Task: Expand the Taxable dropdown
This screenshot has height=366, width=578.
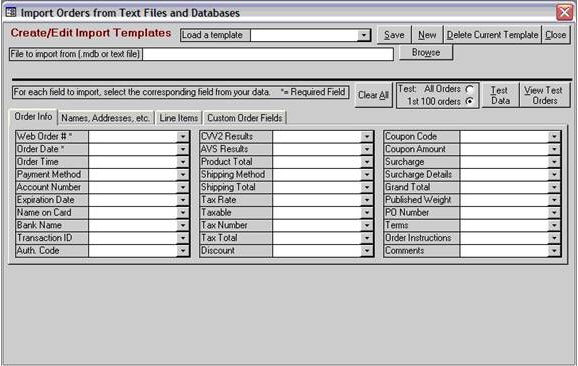Action: (x=367, y=213)
